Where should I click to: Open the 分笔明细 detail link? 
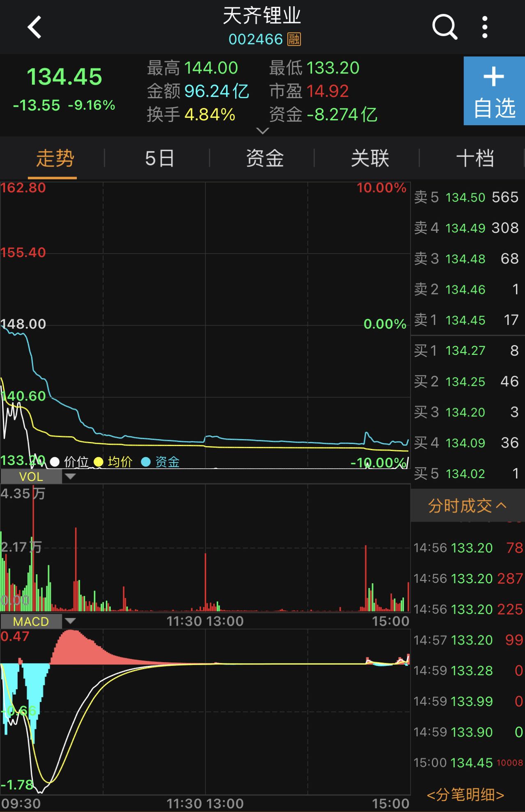pos(465,795)
